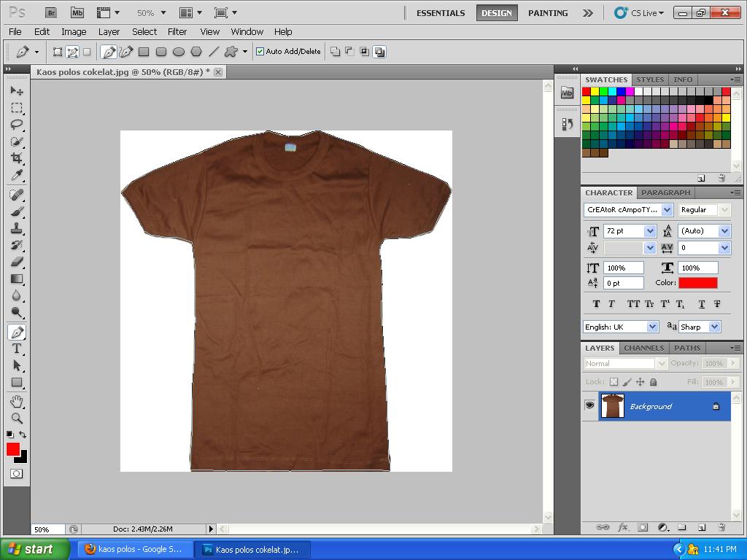Switch to the Channels tab
The width and height of the screenshot is (747, 560).
click(x=643, y=348)
